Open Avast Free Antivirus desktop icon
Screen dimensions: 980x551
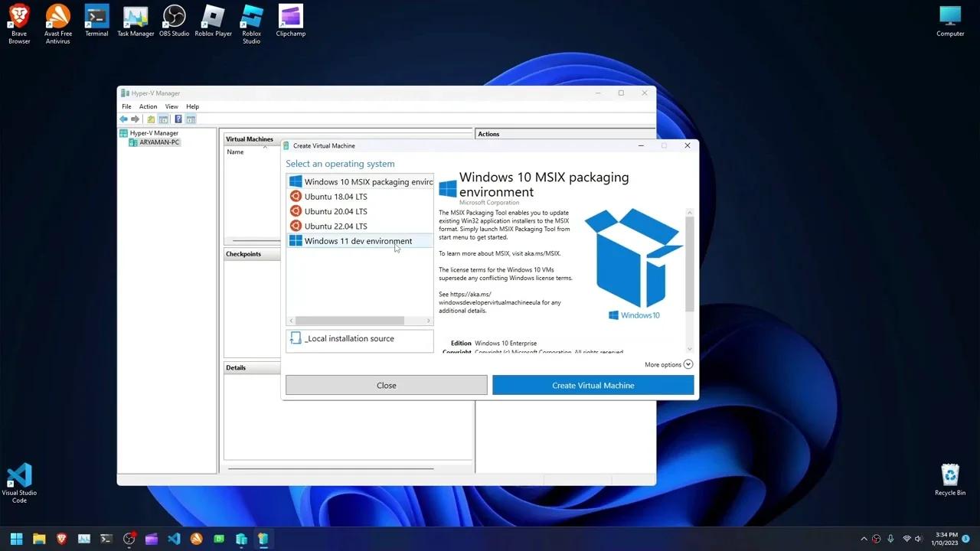point(57,15)
